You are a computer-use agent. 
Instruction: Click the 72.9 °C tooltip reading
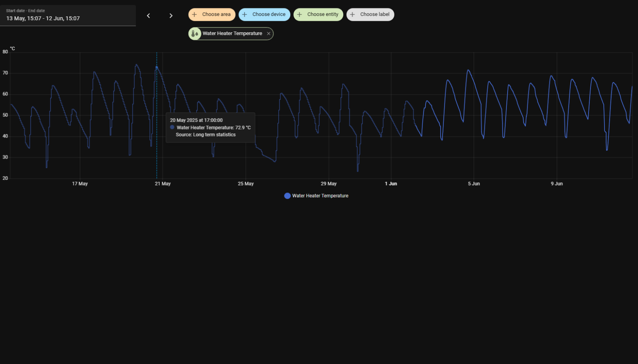pos(243,128)
